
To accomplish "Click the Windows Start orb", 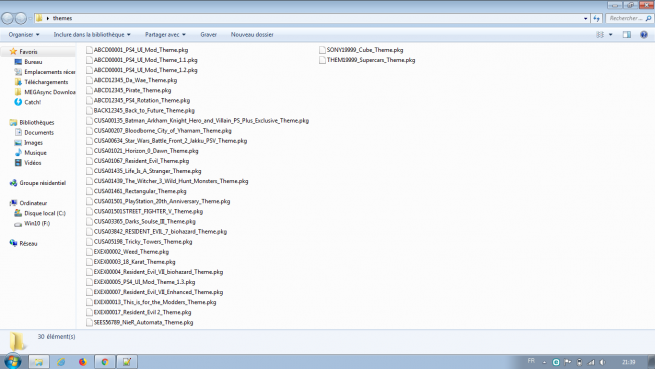I will click(13, 361).
